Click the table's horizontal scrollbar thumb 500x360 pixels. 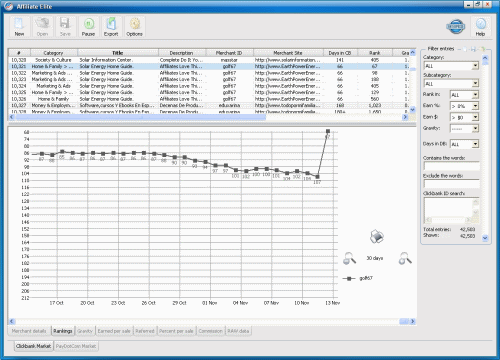point(141,117)
